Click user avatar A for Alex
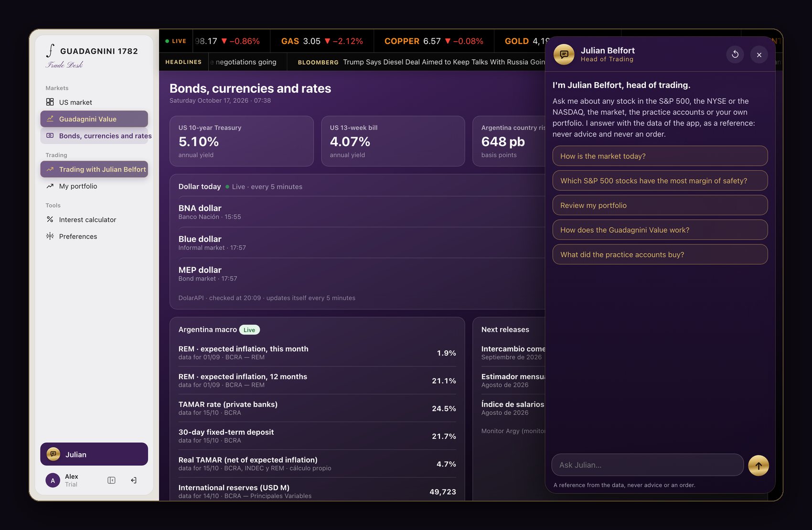The height and width of the screenshot is (530, 812). (53, 480)
